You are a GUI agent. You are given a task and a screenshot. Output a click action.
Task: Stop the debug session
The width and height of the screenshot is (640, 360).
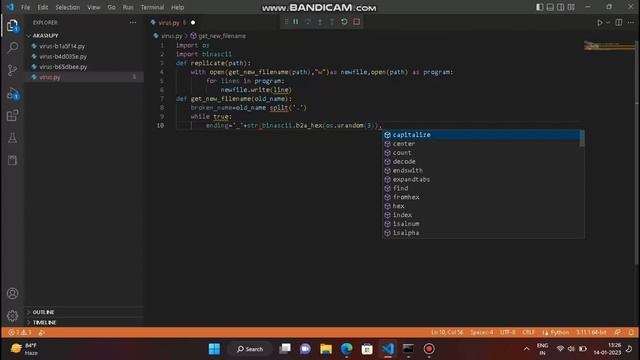click(356, 22)
